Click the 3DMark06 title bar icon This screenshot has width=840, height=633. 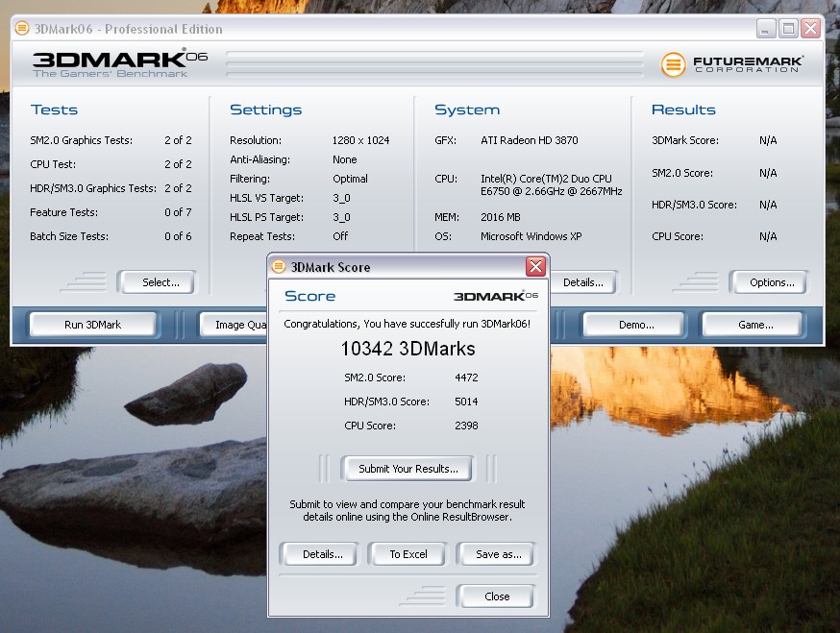(x=22, y=29)
